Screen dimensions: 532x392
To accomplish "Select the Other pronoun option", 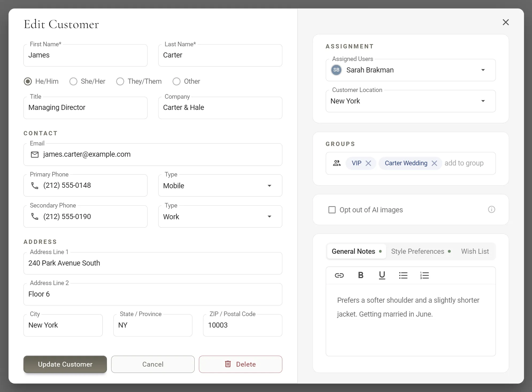I will coord(176,81).
